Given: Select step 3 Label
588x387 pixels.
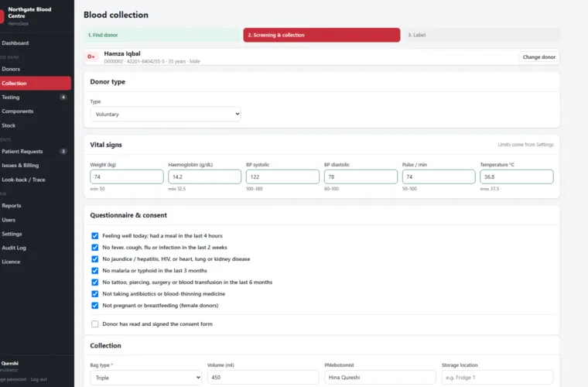Looking at the screenshot, I should [x=481, y=35].
